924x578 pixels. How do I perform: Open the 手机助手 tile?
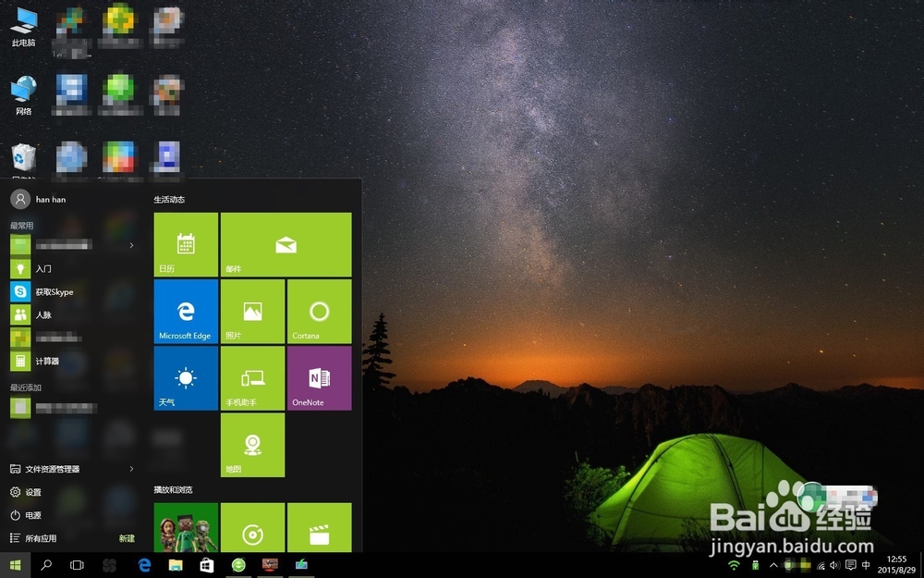253,378
